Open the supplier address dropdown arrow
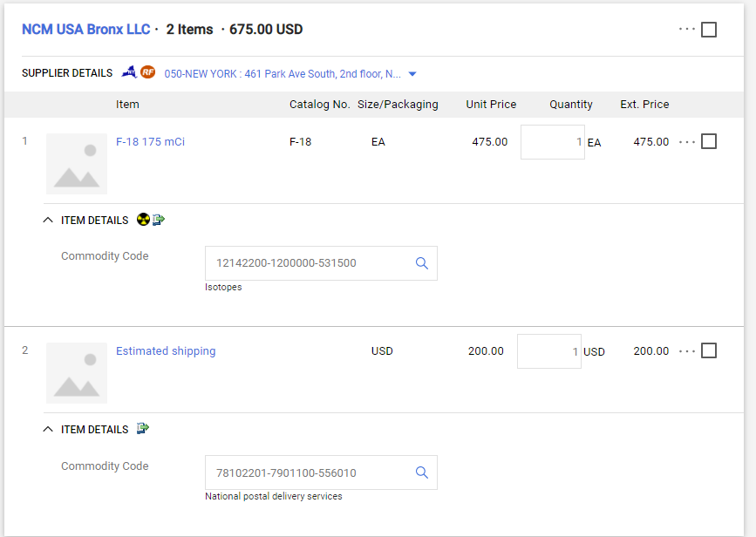Viewport: 756px width, 537px height. pos(412,74)
